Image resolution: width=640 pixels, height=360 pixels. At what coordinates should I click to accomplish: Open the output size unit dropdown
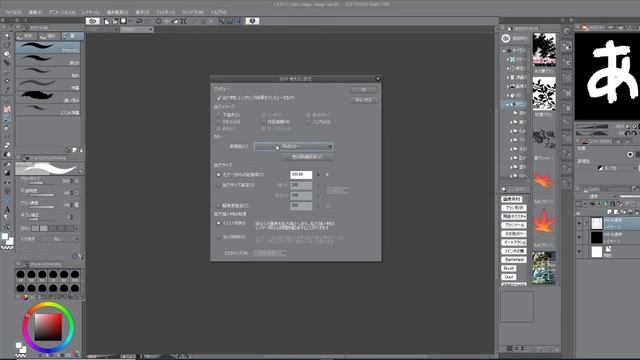pyautogui.click(x=337, y=190)
